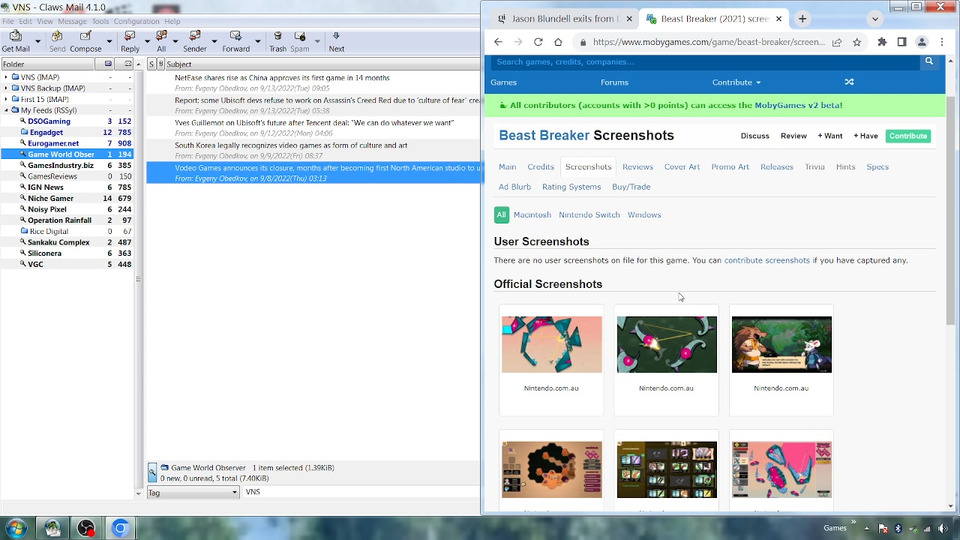The height and width of the screenshot is (540, 960).
Task: Open Get Mail dropdown arrow
Action: 38,42
